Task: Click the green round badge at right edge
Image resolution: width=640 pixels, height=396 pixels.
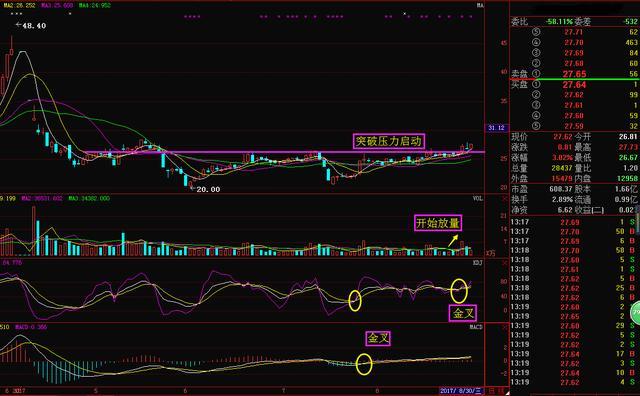Action: (636, 313)
